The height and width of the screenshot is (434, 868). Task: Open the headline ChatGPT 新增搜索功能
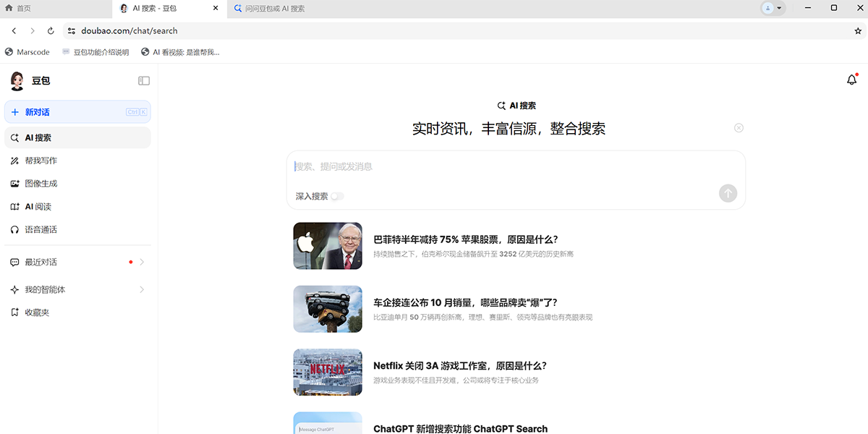tap(460, 429)
